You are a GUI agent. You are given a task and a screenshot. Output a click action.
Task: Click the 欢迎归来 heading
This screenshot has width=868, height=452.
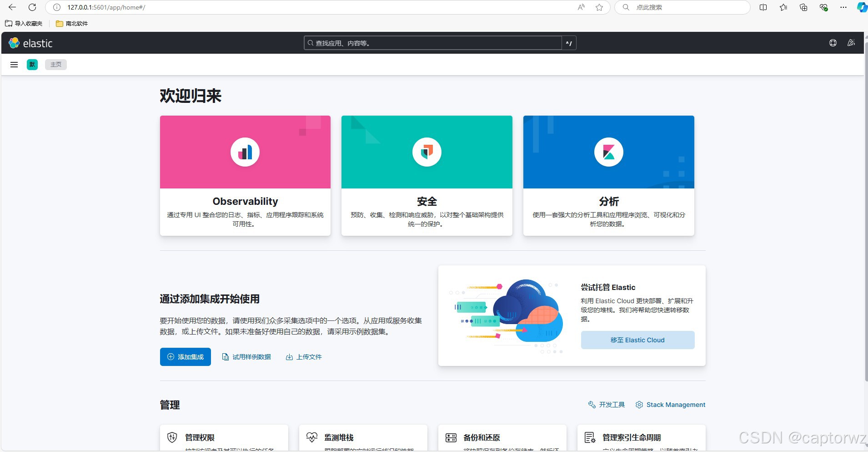191,96
